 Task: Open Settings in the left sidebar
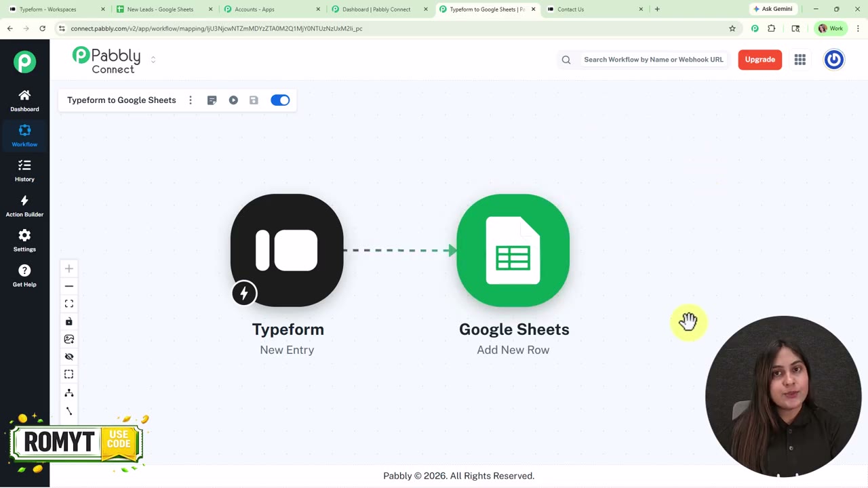(x=24, y=241)
